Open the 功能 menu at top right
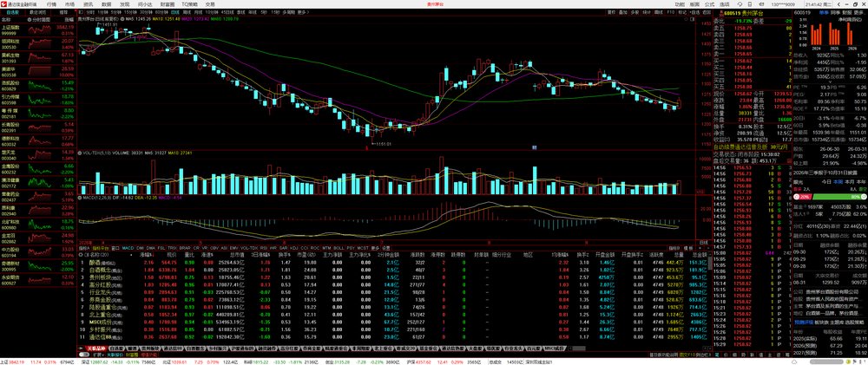868x365 pixels. (680, 3)
